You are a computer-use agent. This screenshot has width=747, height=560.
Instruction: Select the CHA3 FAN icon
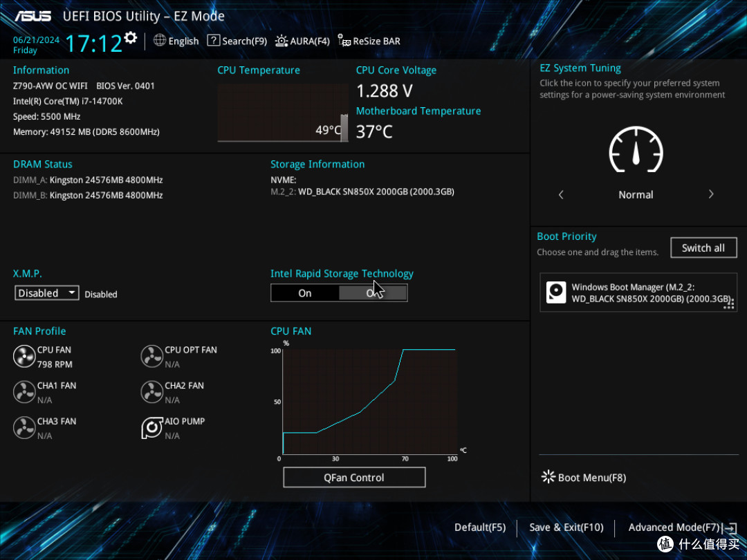24,428
